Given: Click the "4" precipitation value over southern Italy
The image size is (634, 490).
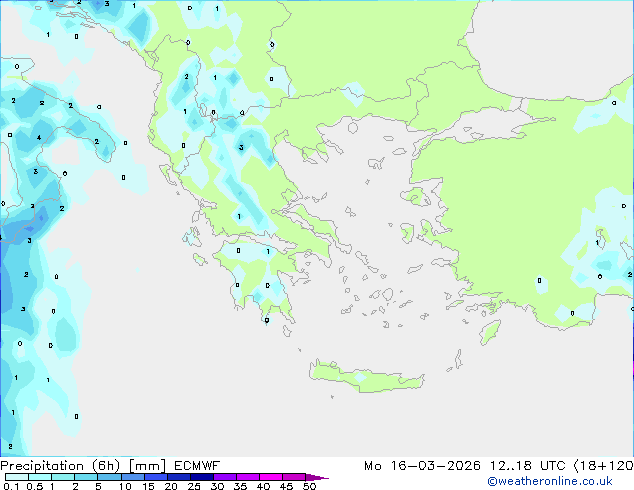Looking at the screenshot, I should (39, 137).
